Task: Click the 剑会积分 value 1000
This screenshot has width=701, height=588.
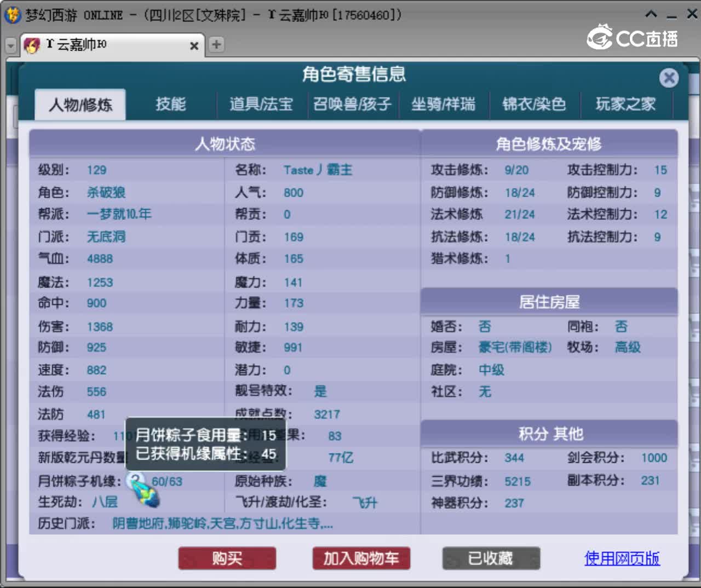Action: pos(654,458)
